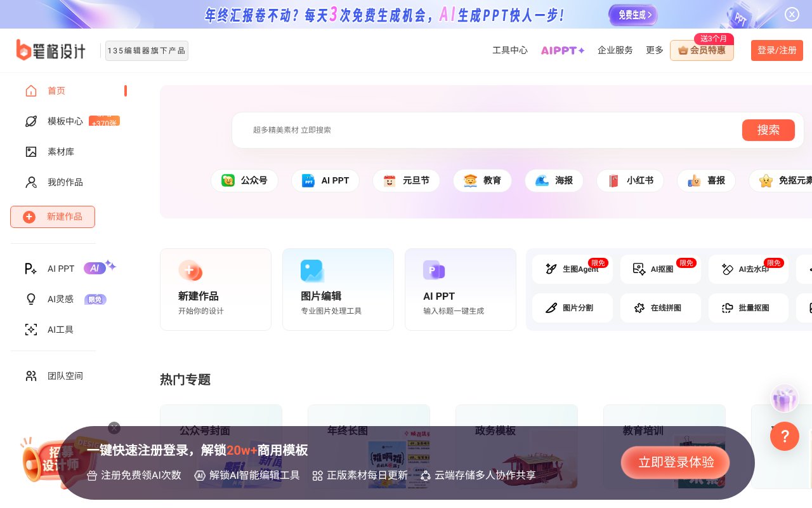812x508 pixels.
Task: Open the AI抠图 cutout tool
Action: point(660,269)
